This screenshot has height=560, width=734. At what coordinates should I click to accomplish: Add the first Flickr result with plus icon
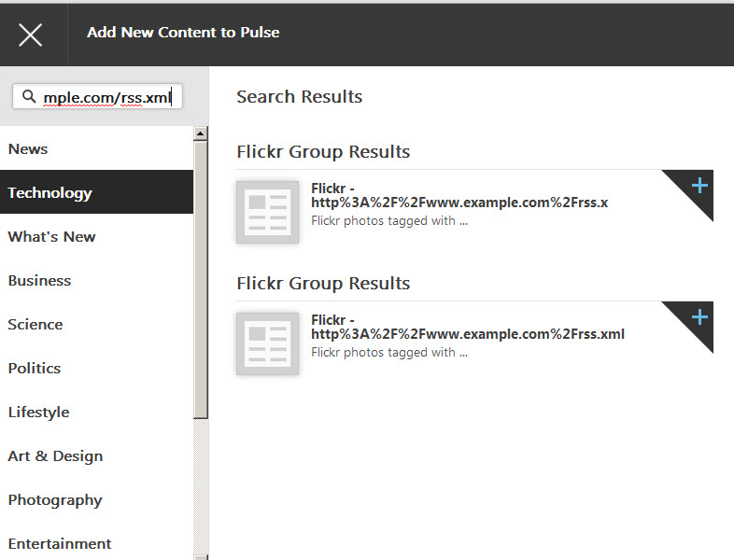[x=699, y=186]
